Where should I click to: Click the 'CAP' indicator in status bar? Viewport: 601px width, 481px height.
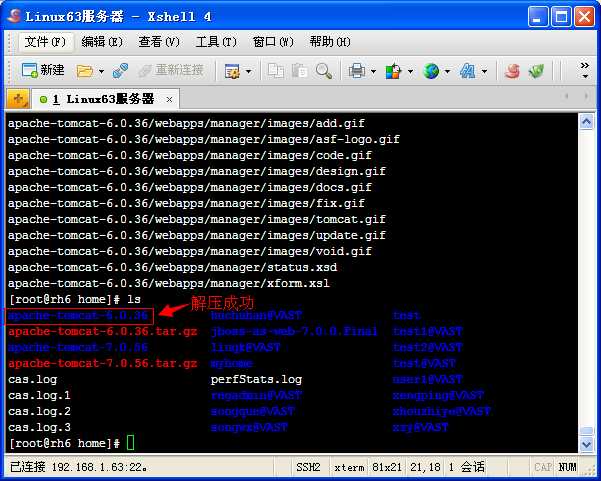click(543, 467)
